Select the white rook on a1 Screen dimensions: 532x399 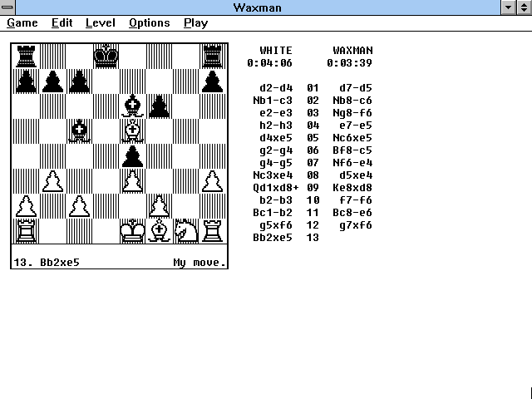pos(26,231)
